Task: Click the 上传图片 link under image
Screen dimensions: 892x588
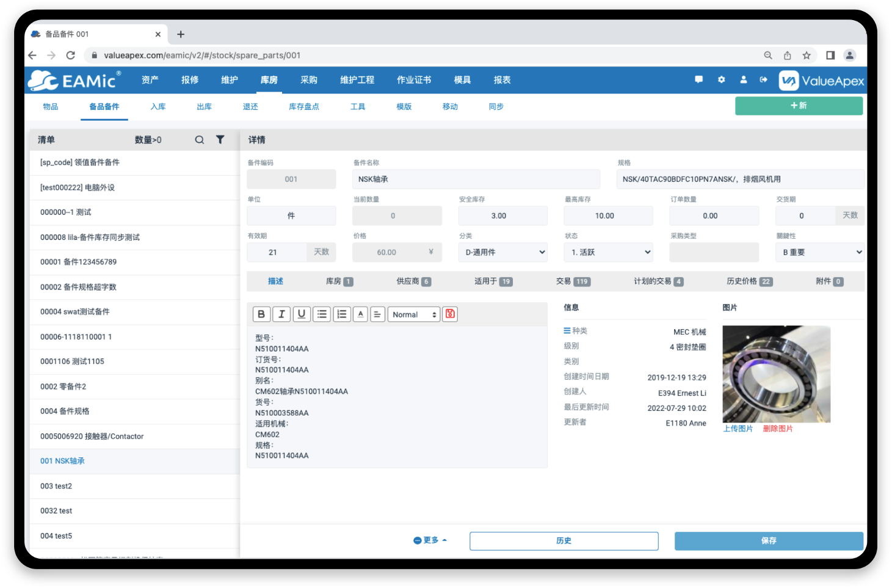Action: (x=738, y=429)
